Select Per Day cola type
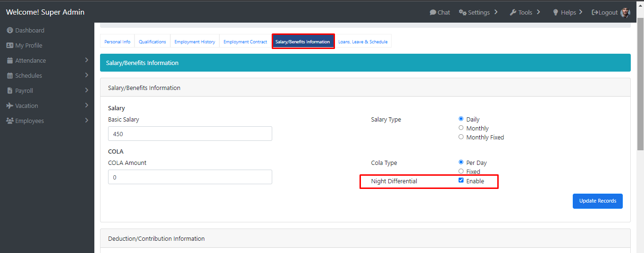This screenshot has width=644, height=253. tap(461, 162)
